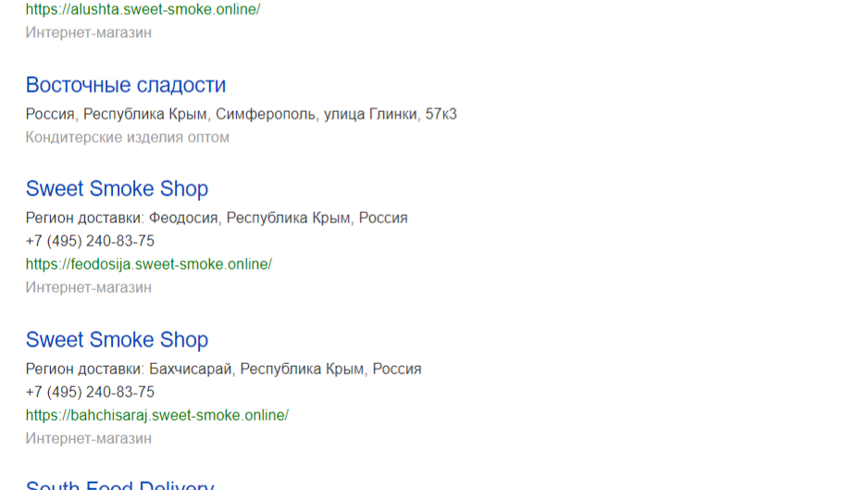Open Sweet Smoke Shop listing for Феодосия
The image size is (868, 490).
click(x=117, y=188)
